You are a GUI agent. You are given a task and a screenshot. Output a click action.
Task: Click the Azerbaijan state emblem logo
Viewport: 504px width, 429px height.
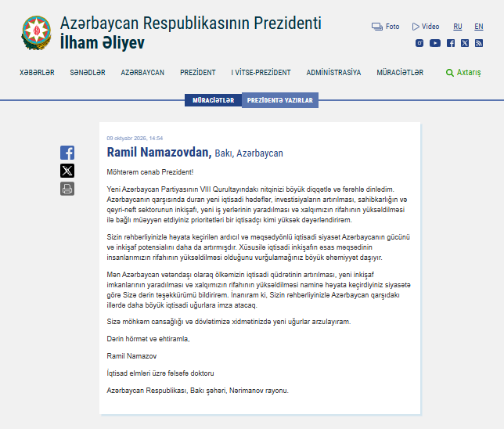pos(36,33)
